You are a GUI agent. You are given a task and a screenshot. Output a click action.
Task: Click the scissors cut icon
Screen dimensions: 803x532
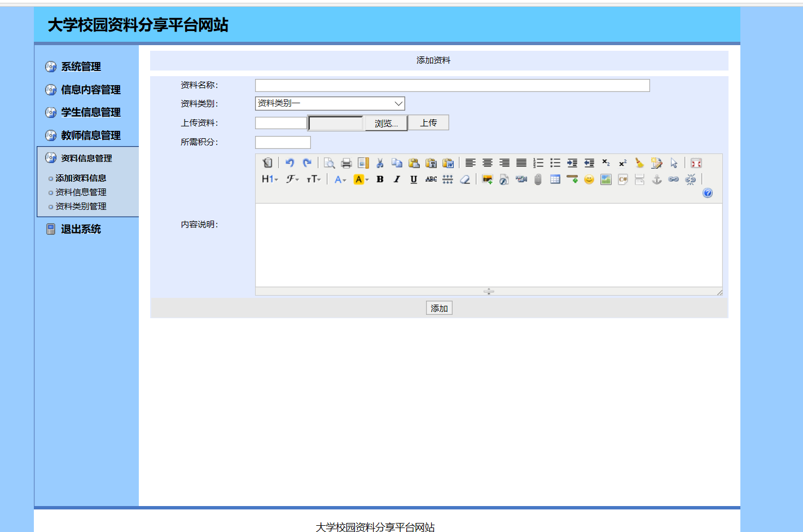pyautogui.click(x=380, y=163)
